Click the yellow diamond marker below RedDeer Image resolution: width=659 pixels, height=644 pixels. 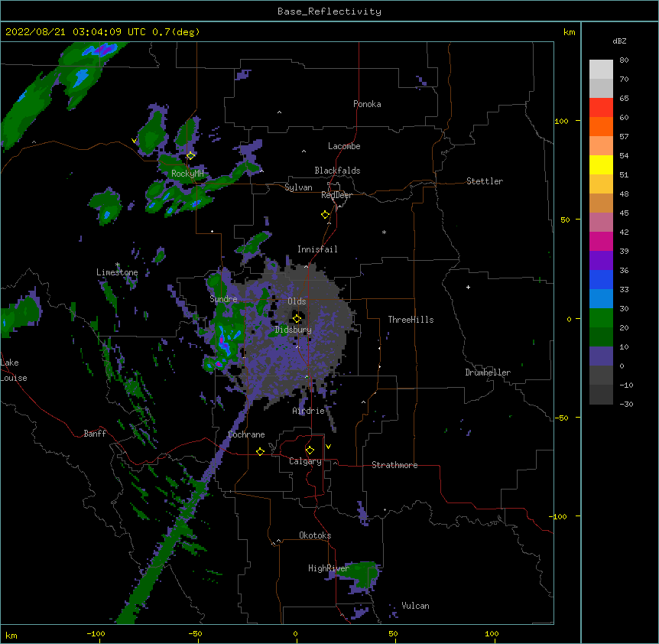[x=325, y=215]
